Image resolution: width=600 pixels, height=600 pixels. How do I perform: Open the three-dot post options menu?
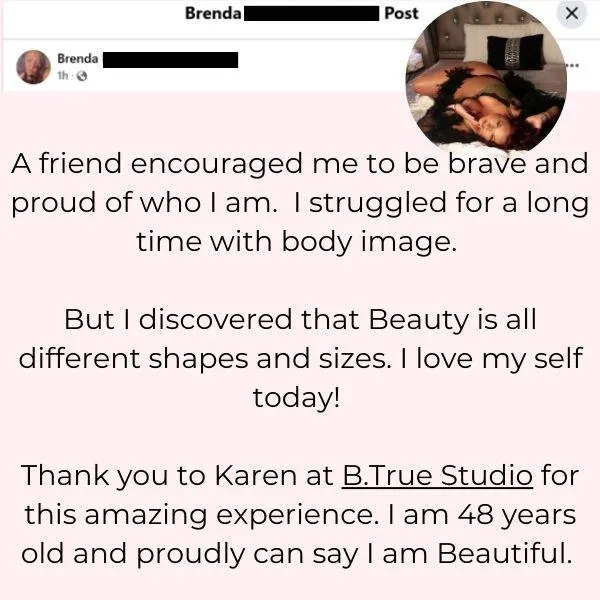coord(572,65)
